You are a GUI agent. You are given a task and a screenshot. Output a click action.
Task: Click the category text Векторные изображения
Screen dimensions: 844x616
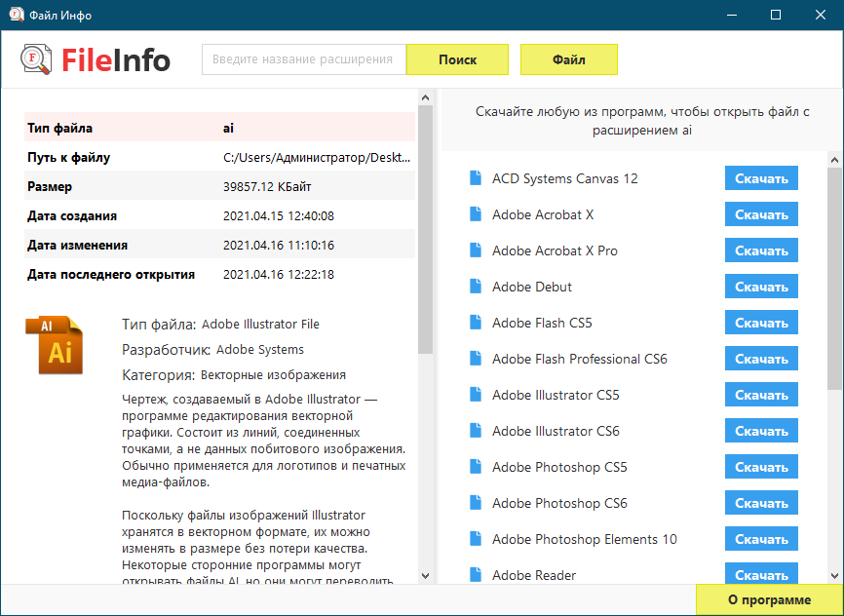point(274,375)
